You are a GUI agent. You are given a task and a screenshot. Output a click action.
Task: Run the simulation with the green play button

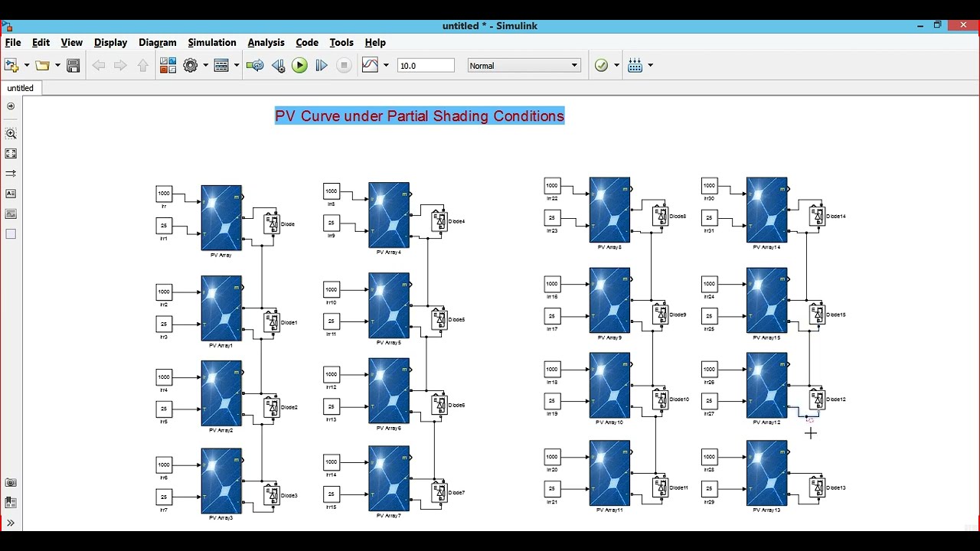click(x=299, y=66)
